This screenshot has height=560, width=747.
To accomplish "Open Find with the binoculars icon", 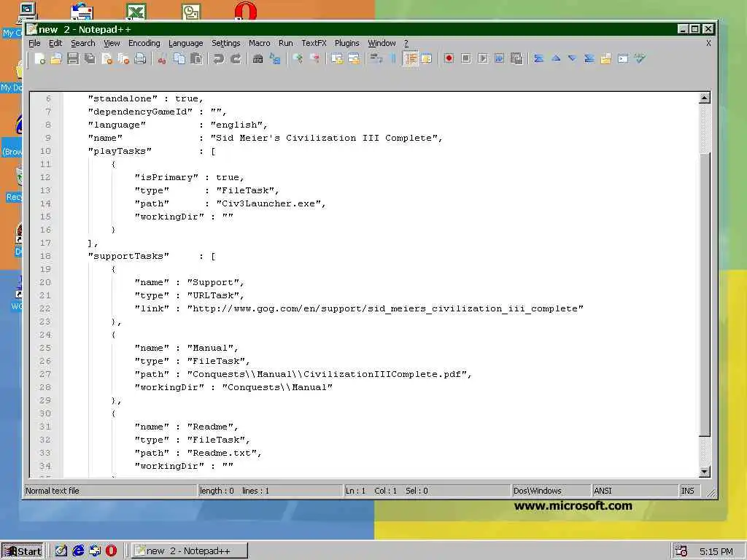I will tap(258, 58).
